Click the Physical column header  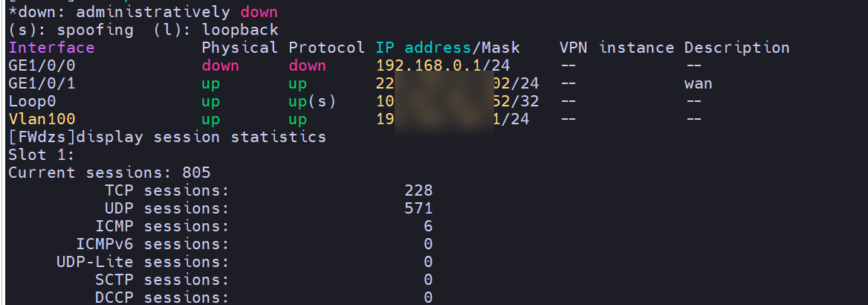tap(240, 48)
